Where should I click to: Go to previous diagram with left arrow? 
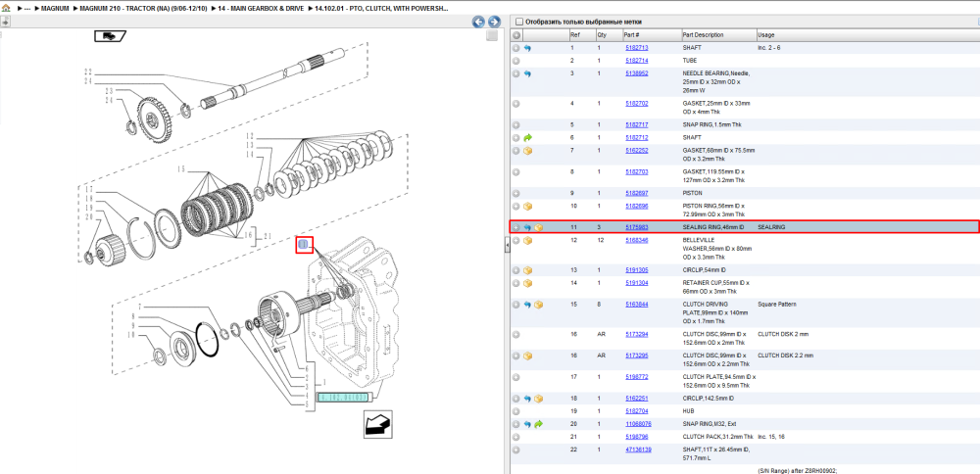(479, 22)
